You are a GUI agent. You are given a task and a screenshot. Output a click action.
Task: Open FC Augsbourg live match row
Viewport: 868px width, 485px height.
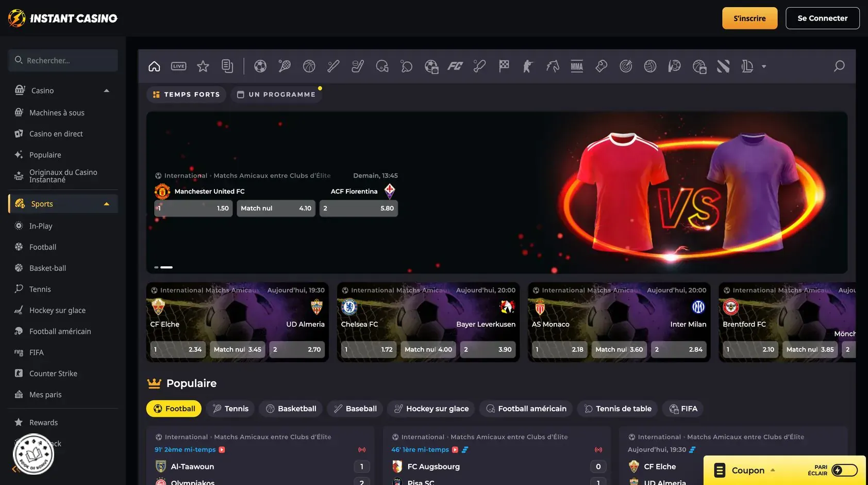coord(498,466)
